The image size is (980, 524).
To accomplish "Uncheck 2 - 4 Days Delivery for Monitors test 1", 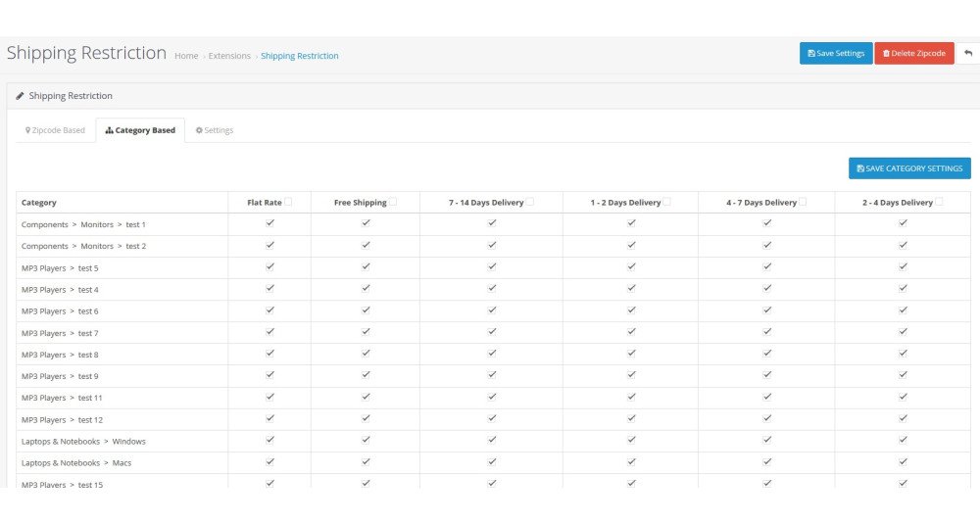I will [x=904, y=223].
